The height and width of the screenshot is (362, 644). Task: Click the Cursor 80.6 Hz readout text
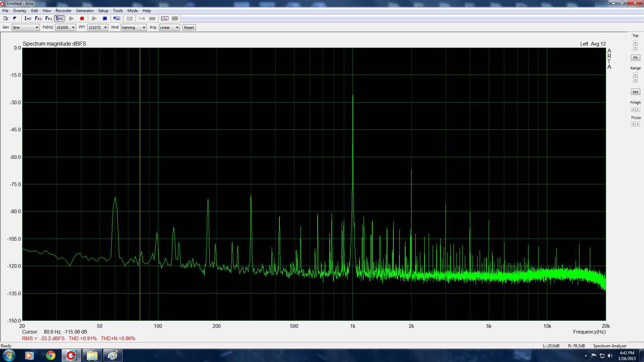(55, 332)
